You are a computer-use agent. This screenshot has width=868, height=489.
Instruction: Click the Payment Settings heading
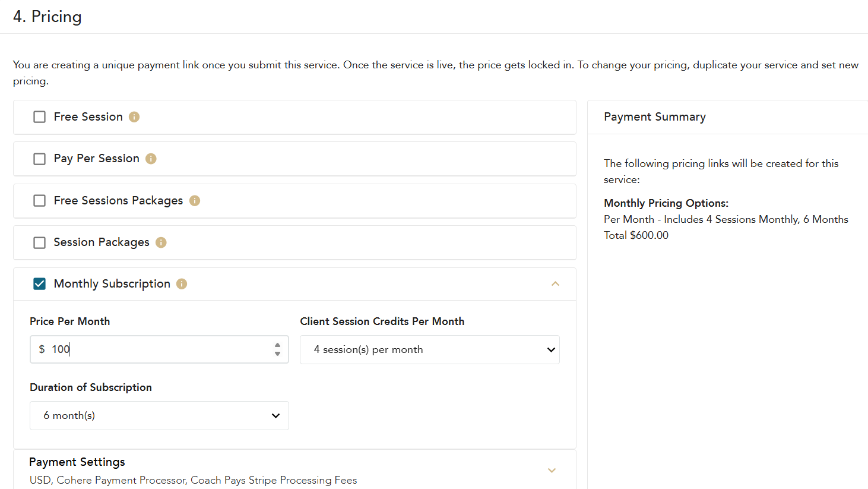(x=77, y=462)
